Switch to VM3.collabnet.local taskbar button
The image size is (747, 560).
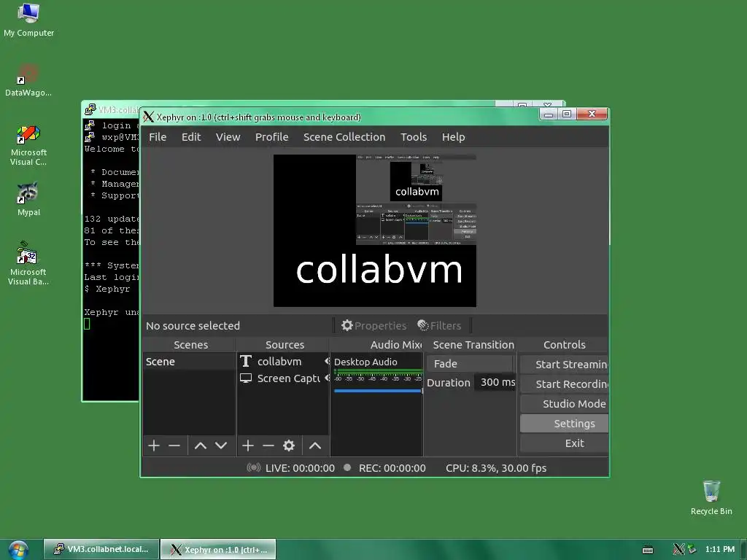[101, 549]
